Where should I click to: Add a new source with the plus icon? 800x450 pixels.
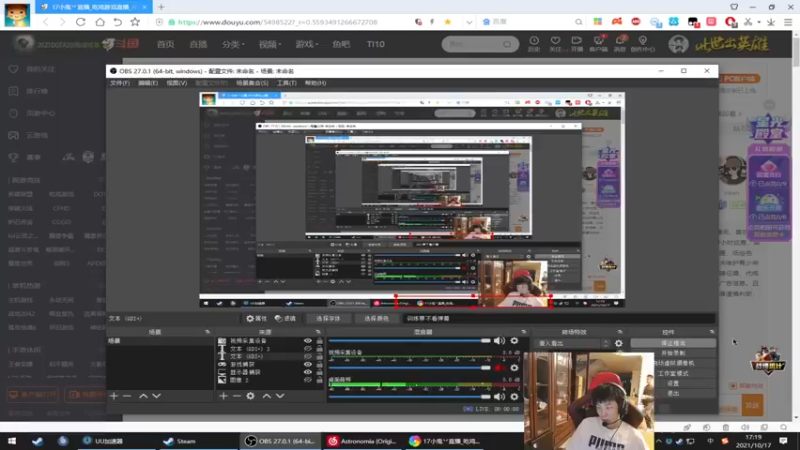223,396
